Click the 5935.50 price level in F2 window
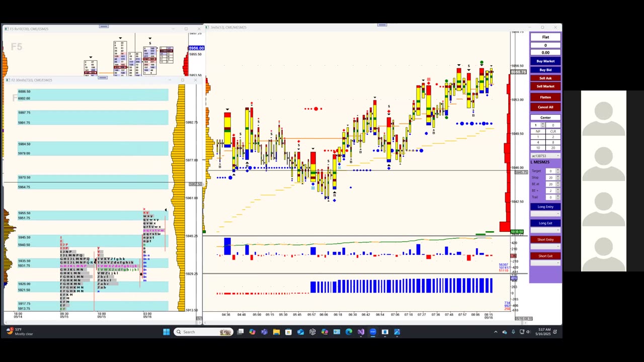This screenshot has height=362, width=644. coord(24,261)
